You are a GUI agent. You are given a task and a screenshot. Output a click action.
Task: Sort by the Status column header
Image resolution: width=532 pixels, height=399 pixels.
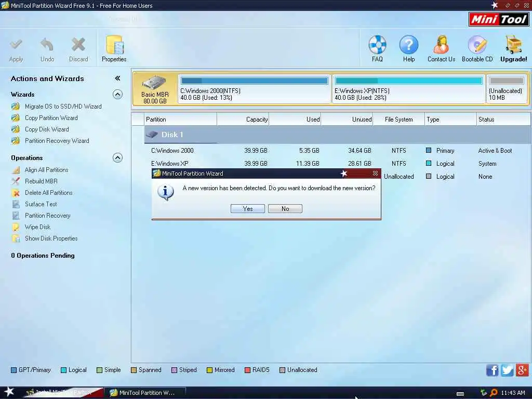(x=503, y=119)
